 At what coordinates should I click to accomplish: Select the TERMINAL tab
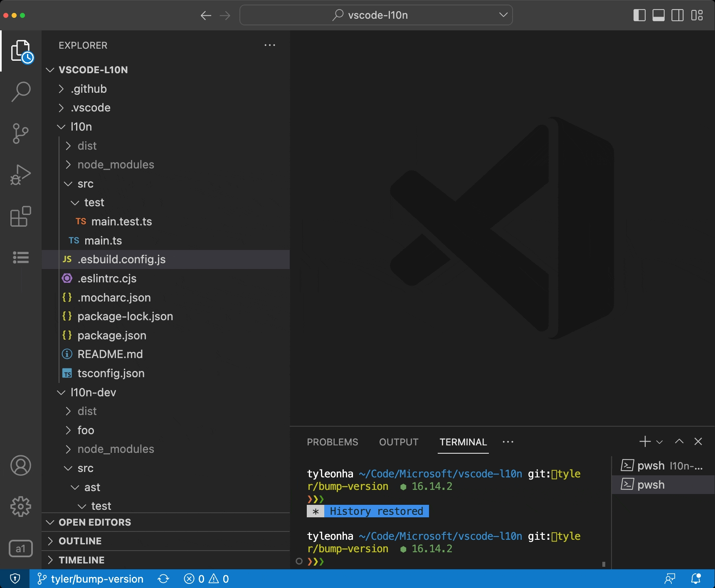pos(463,442)
